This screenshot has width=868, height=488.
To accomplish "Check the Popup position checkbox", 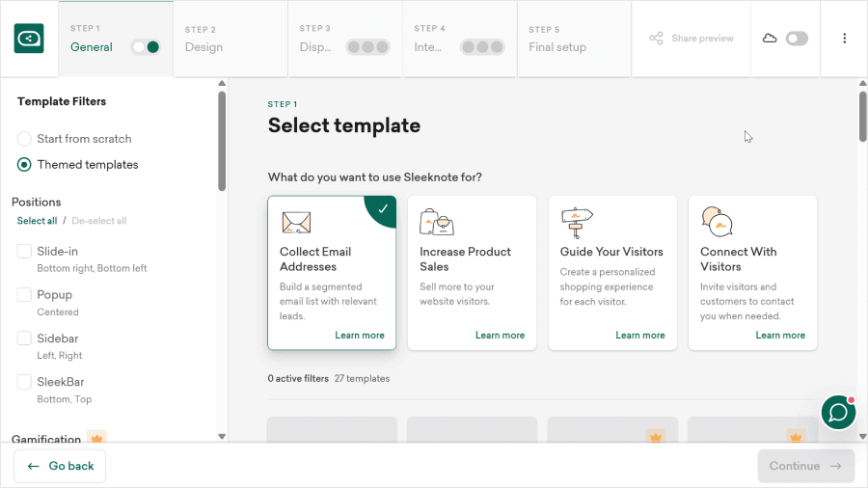I will pyautogui.click(x=24, y=294).
